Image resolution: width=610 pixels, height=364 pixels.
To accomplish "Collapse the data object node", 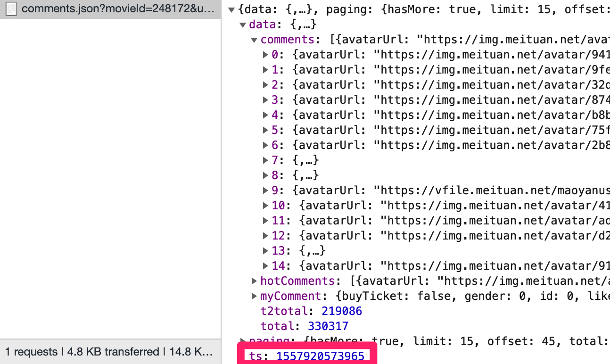I will click(x=243, y=25).
